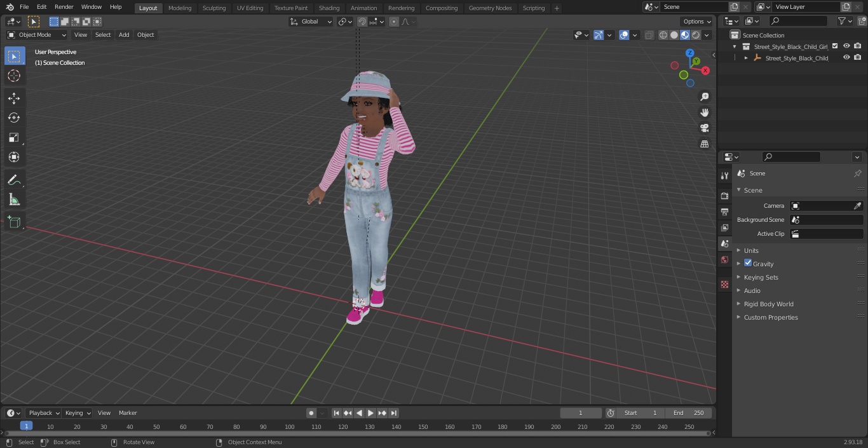Switch to wireframe shading mode
This screenshot has width=868, height=448.
663,35
